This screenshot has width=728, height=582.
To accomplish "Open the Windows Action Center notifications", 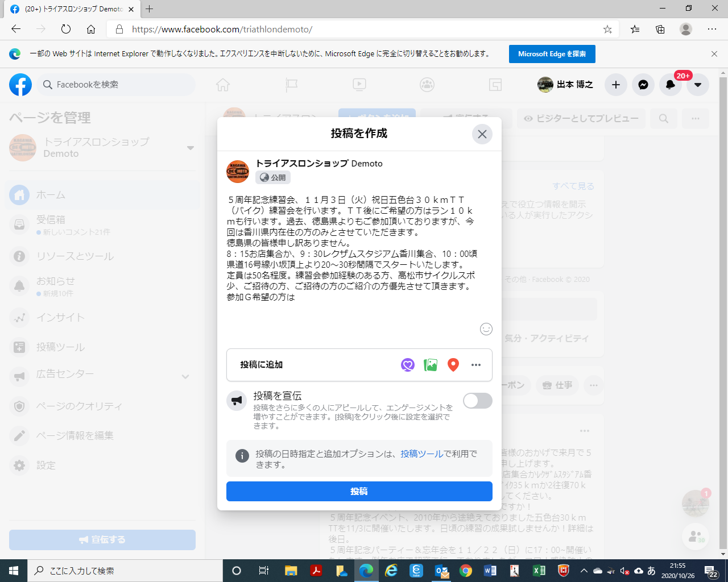I will 712,571.
